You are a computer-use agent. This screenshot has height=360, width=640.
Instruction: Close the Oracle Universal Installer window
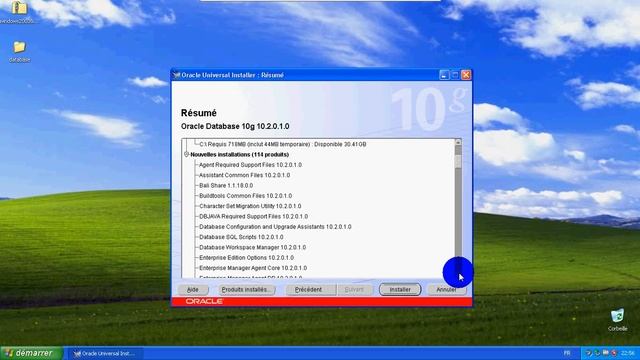(466, 75)
